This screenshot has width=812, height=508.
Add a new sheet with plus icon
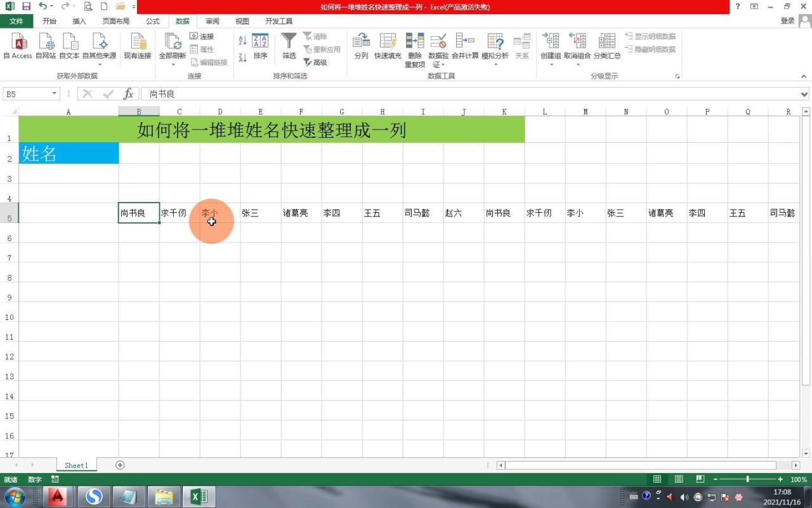click(120, 465)
